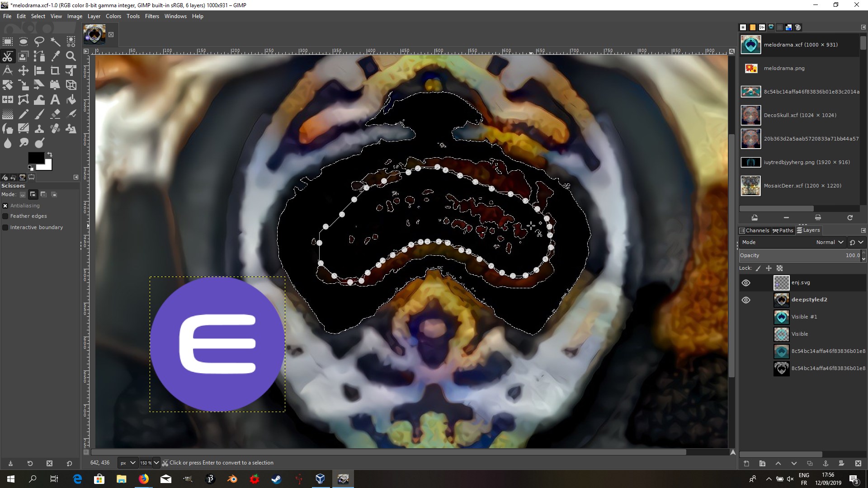
Task: Pick the Eraser tool
Action: [55, 114]
